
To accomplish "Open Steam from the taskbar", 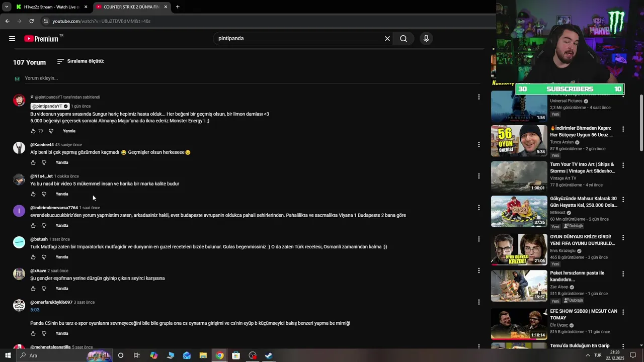I will tap(269, 355).
